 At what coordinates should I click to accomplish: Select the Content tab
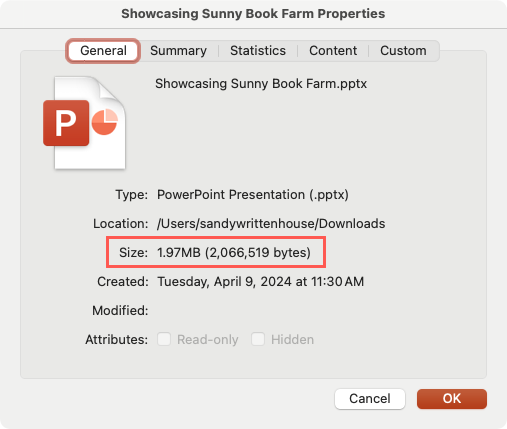click(x=333, y=51)
